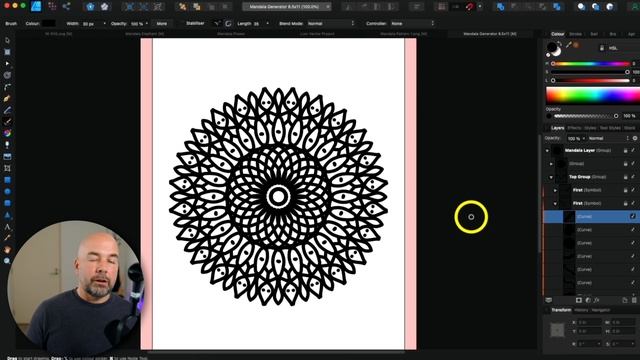This screenshot has width=640, height=360.
Task: Click the Delete Layer trash icon
Action: coord(634,300)
